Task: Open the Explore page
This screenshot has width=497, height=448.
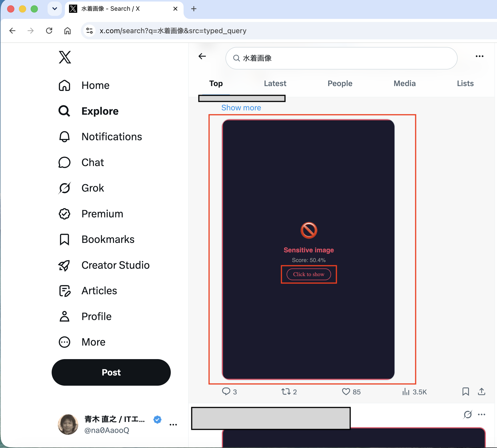Action: [88, 111]
